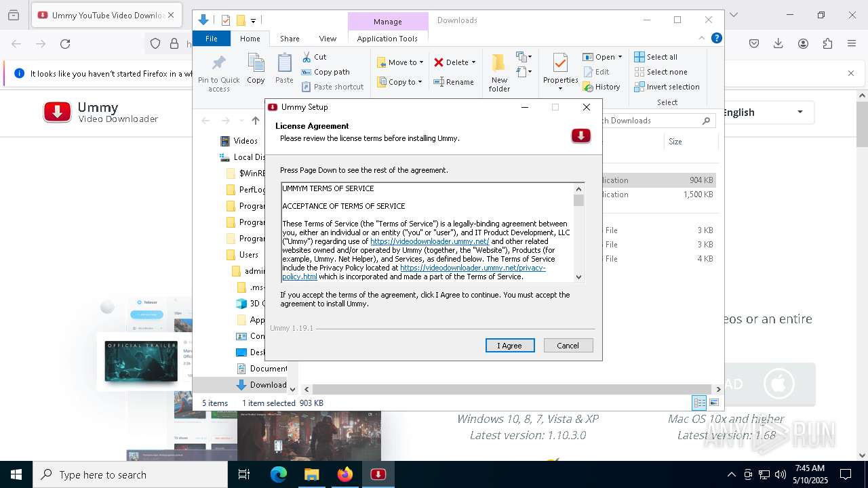Click Paste shortcut in the ribbon
Image resolution: width=868 pixels, height=488 pixels.
click(x=332, y=87)
